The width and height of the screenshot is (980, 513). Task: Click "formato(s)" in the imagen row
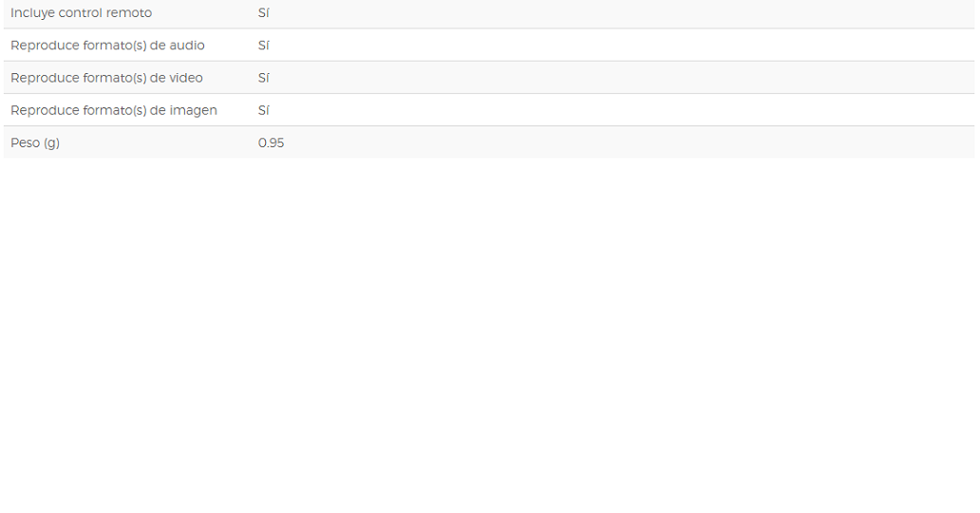114,110
